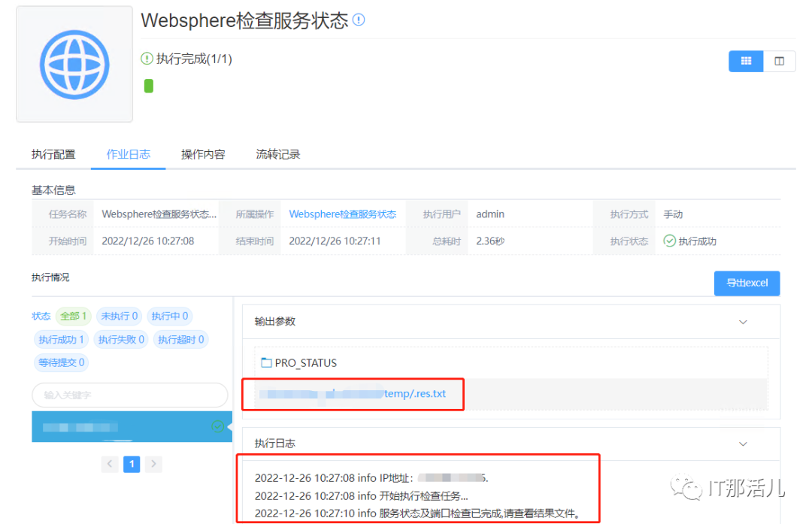
Task: Click the start time 2022/12/26 10:27:08
Action: tap(147, 241)
